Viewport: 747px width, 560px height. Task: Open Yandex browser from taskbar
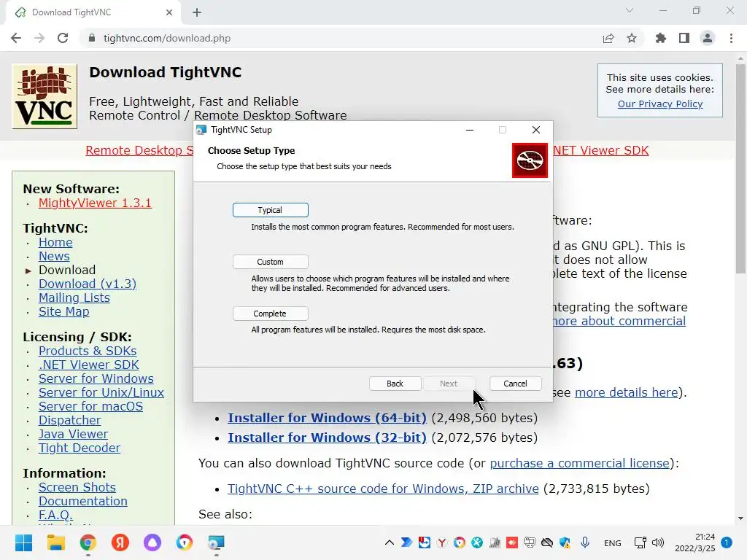tap(120, 542)
